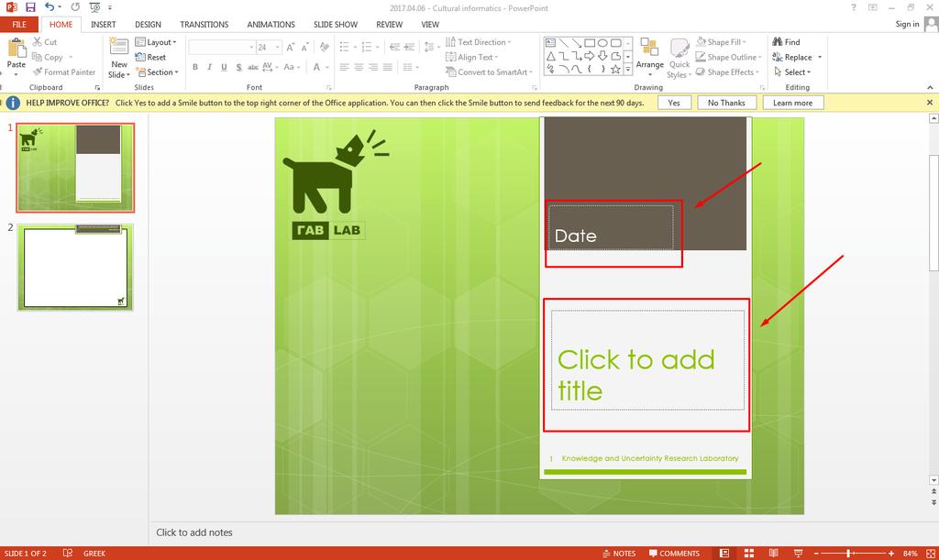Screen dimensions: 939x560
Task: Open the Shape Outline dropdown
Action: pos(728,57)
